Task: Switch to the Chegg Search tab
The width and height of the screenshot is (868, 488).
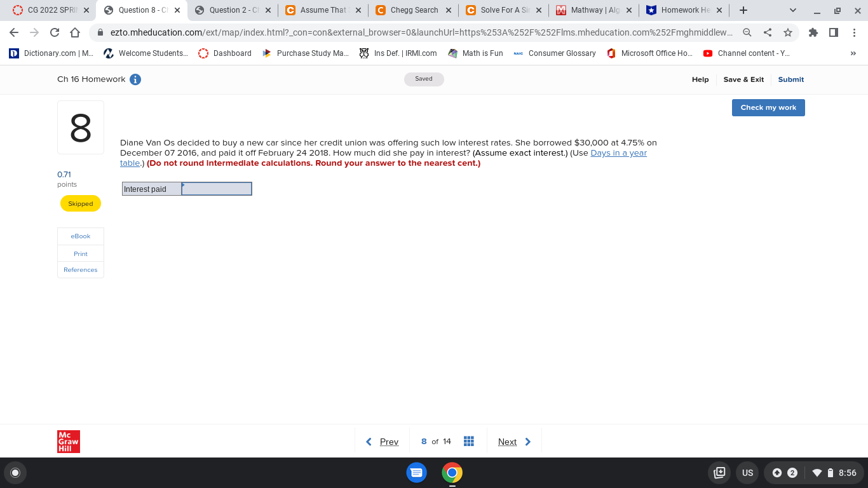Action: (413, 10)
